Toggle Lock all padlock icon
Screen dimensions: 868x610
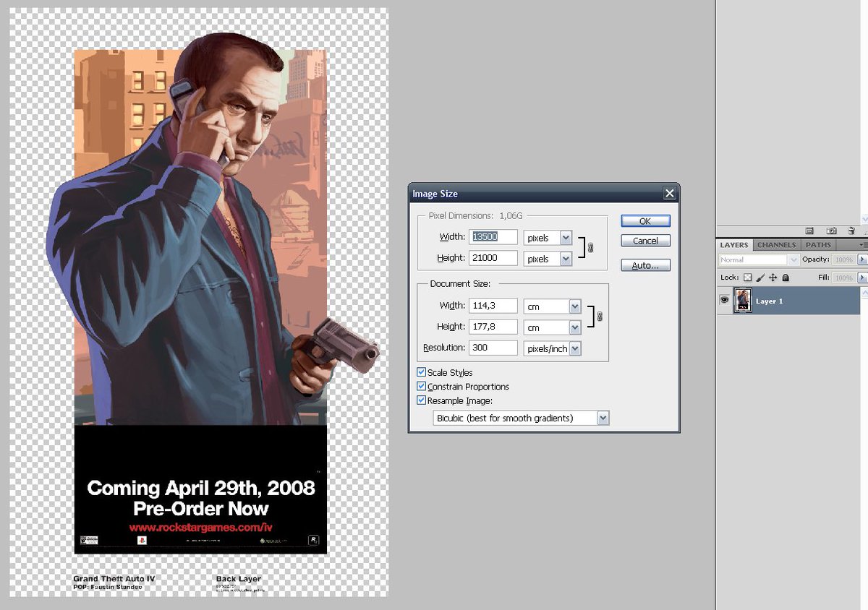pyautogui.click(x=786, y=278)
